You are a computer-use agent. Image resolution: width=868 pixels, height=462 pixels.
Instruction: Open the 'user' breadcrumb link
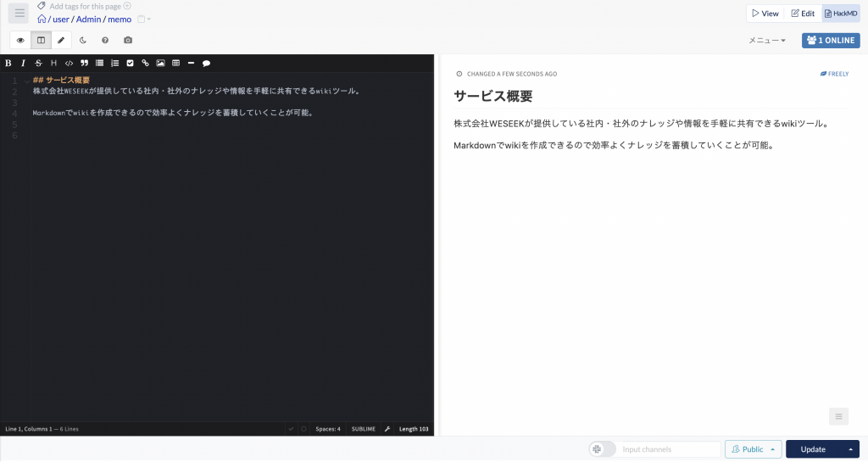point(61,19)
